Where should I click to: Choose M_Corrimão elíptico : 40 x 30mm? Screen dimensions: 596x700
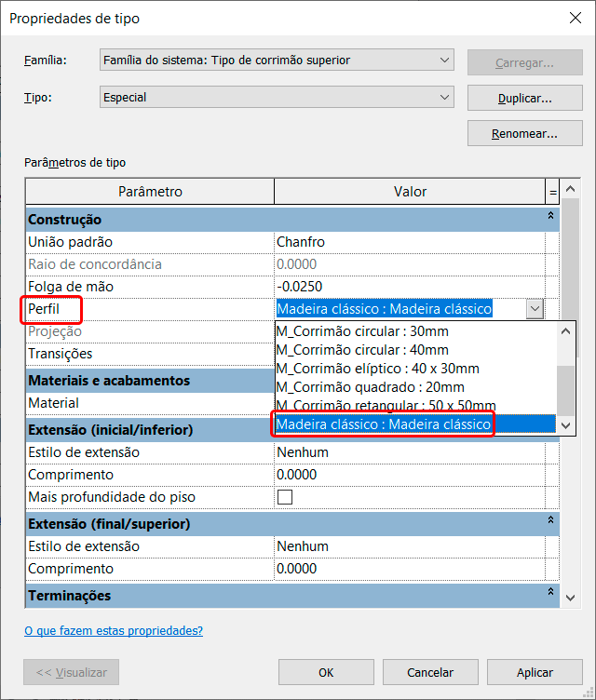click(x=378, y=369)
